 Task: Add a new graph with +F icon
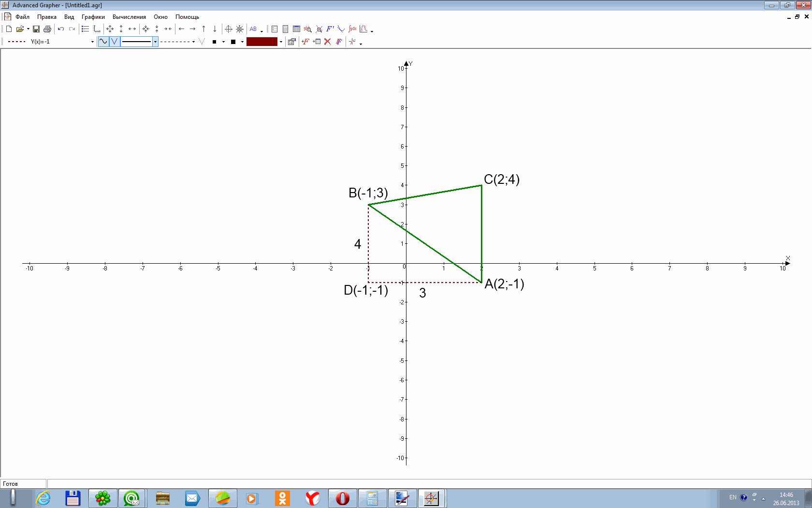305,42
